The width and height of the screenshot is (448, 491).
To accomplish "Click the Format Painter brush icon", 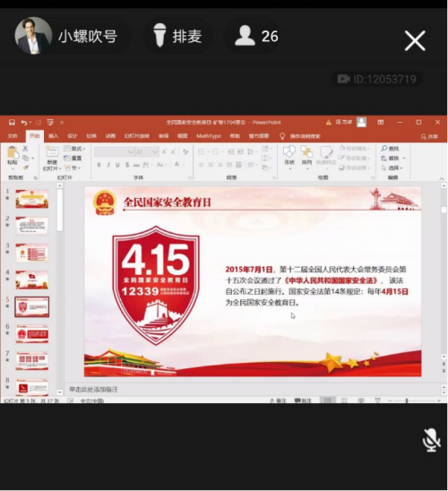I will pyautogui.click(x=26, y=168).
